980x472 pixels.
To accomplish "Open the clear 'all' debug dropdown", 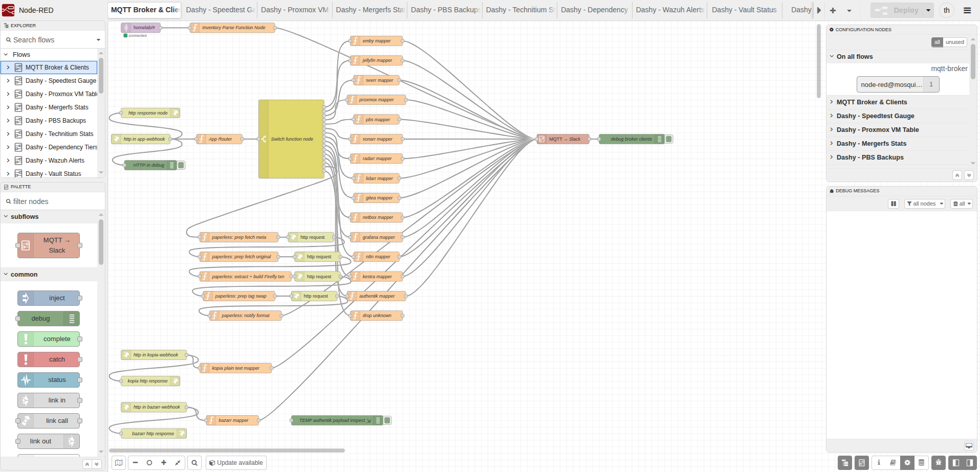I will pos(962,204).
